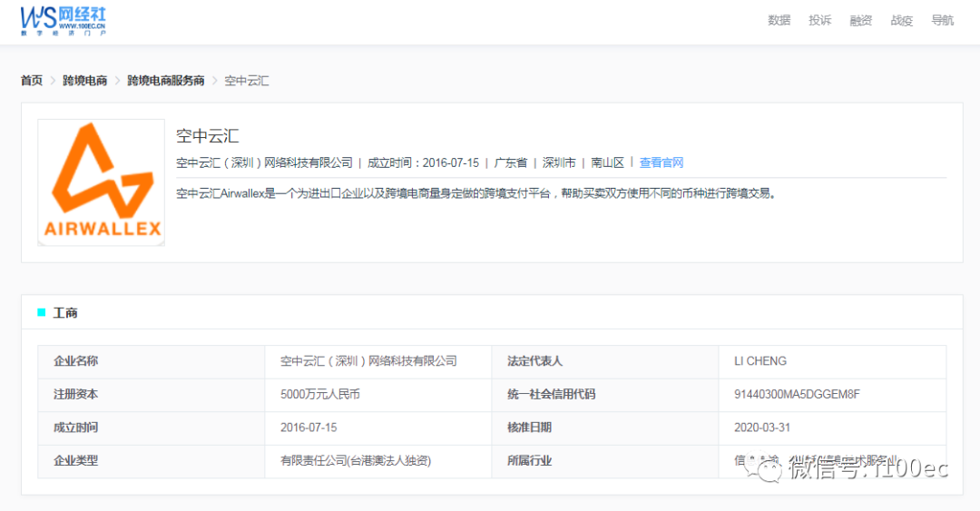This screenshot has width=980, height=511.
Task: Open the 数据 navigation item
Action: [x=779, y=20]
